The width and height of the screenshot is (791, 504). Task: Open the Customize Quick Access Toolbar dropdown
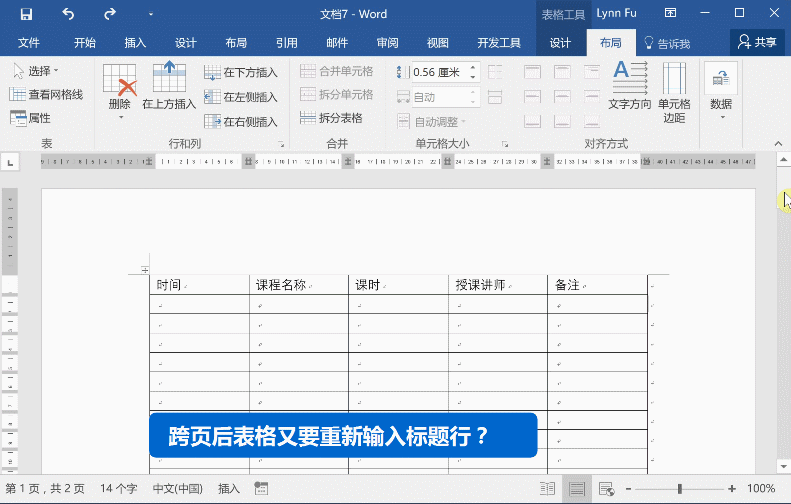tap(150, 14)
